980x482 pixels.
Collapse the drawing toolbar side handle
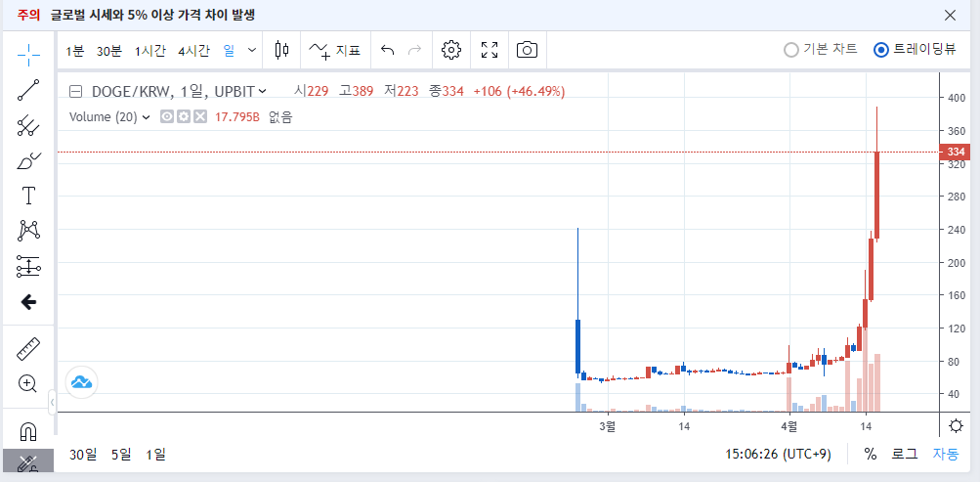coord(53,402)
